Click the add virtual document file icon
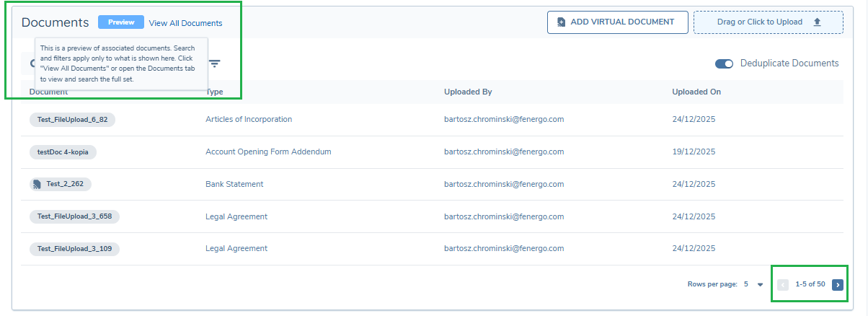This screenshot has height=316, width=868. 562,22
